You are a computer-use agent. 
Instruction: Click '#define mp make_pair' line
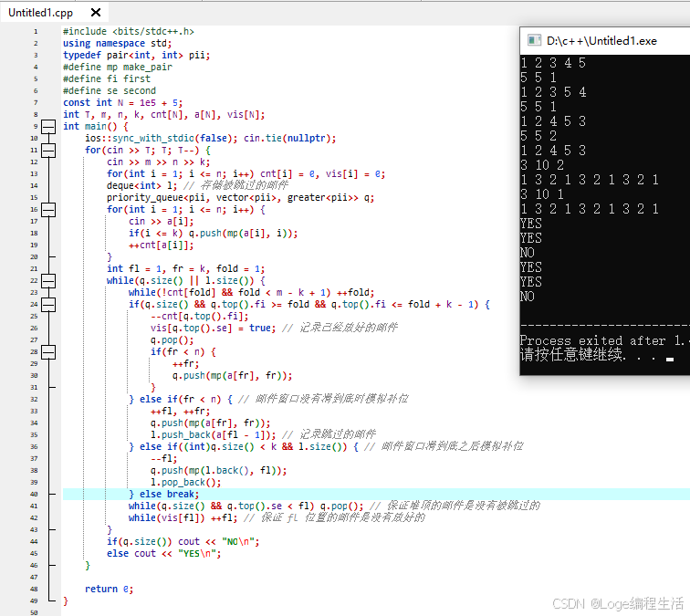[118, 67]
